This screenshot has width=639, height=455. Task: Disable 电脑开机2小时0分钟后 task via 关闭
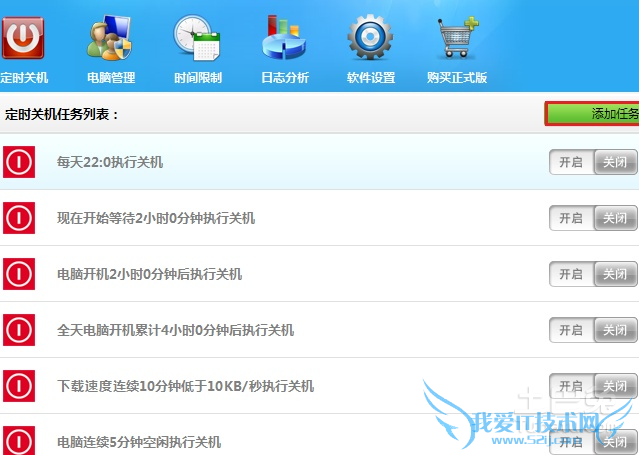615,274
